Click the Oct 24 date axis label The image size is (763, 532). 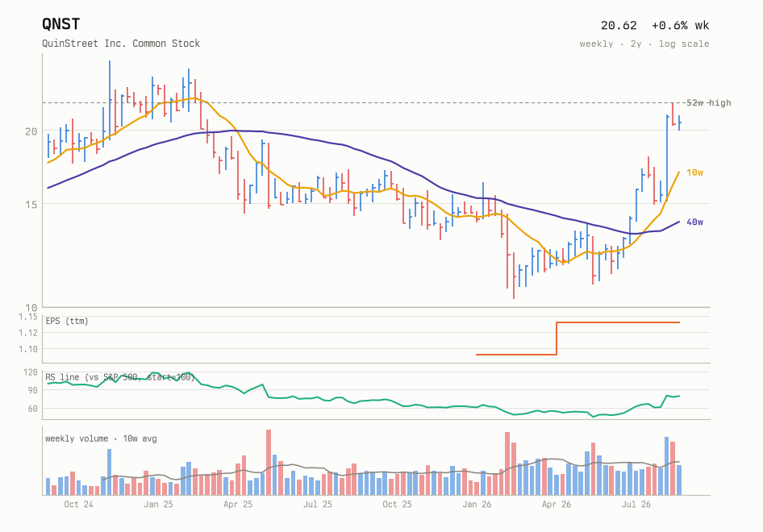78,505
